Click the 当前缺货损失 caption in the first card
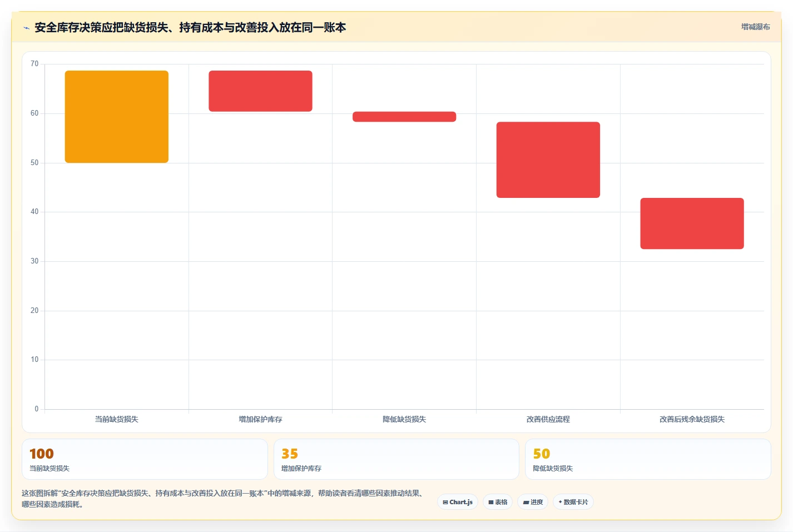The image size is (793, 532). click(x=49, y=469)
